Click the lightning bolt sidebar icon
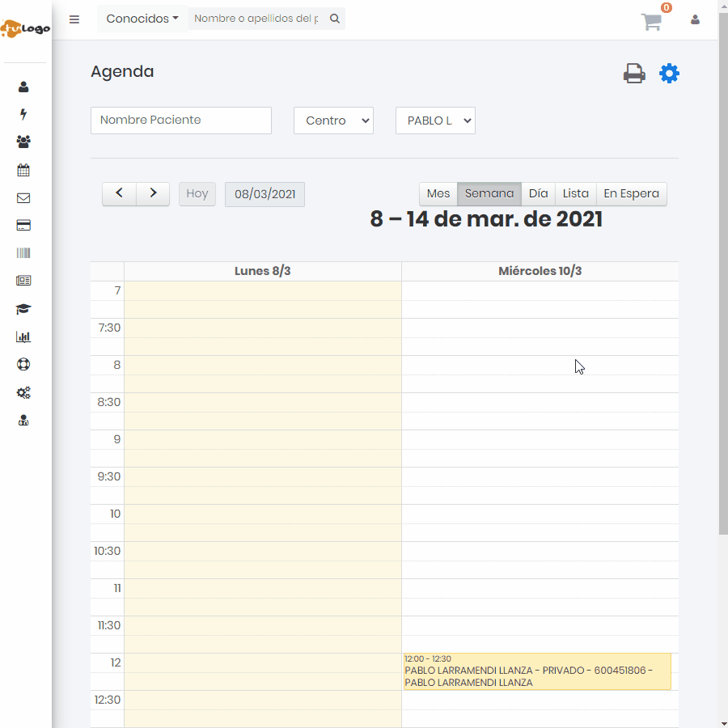The image size is (728, 728). 23,115
